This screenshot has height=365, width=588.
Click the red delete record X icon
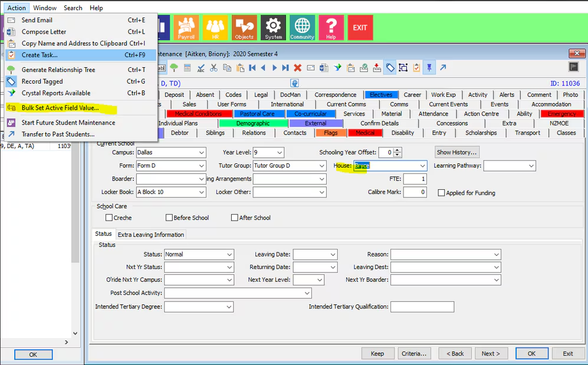tap(298, 68)
